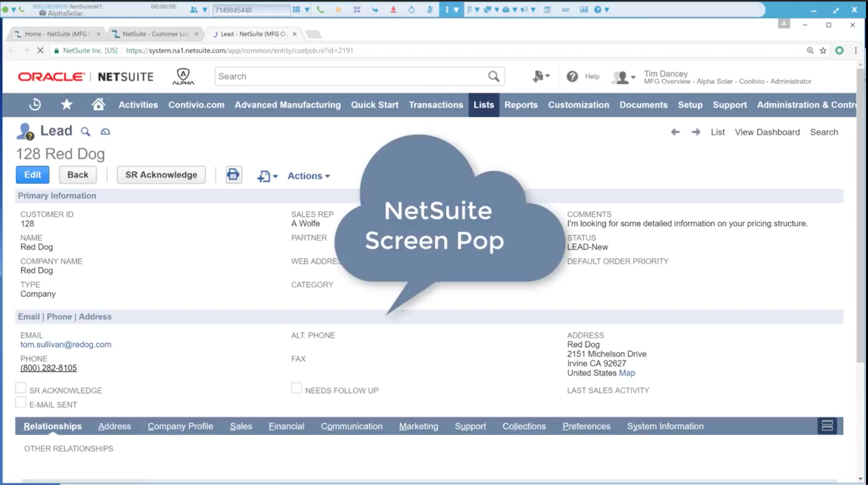Viewport: 868px width, 485px height.
Task: Bookmark page with Chrome star icon
Action: (823, 50)
